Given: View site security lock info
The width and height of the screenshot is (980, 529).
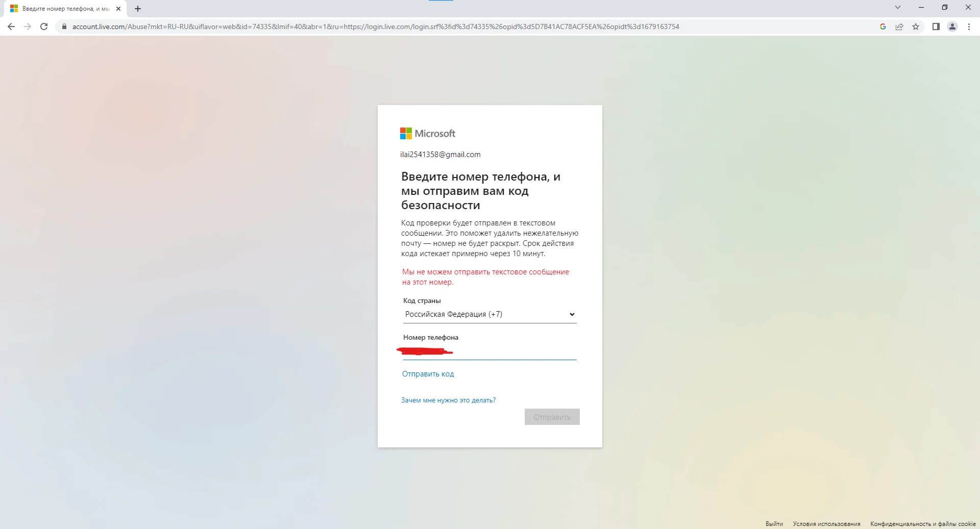Looking at the screenshot, I should coord(64,27).
